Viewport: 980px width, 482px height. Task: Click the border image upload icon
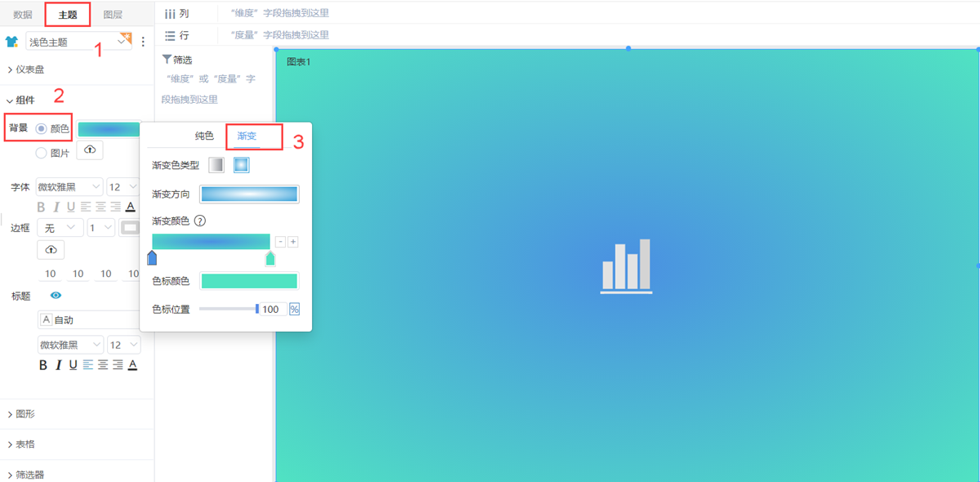tap(51, 249)
